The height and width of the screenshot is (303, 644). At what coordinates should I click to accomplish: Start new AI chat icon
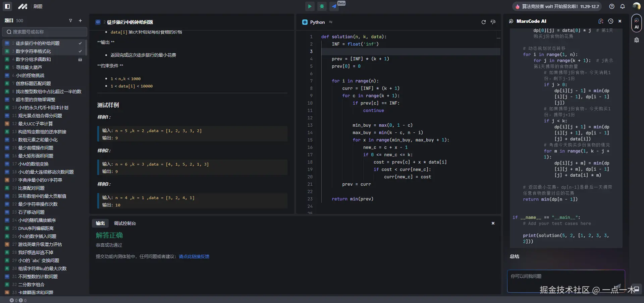click(x=601, y=21)
